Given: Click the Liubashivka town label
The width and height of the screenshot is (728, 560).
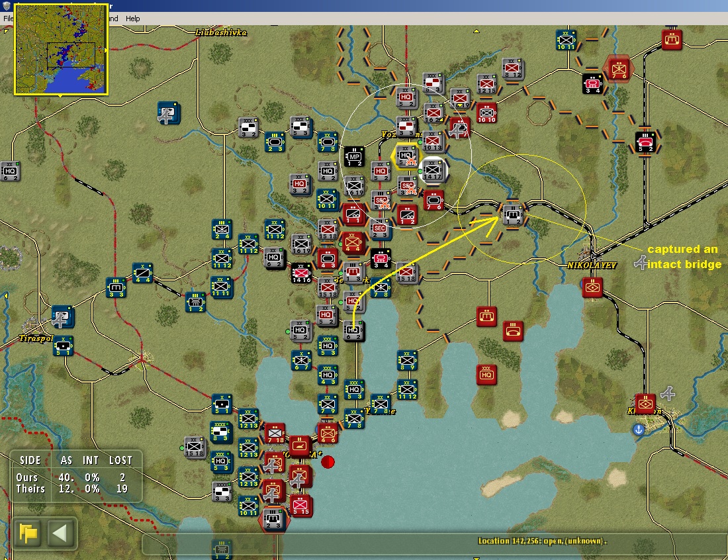Looking at the screenshot, I should click(221, 32).
